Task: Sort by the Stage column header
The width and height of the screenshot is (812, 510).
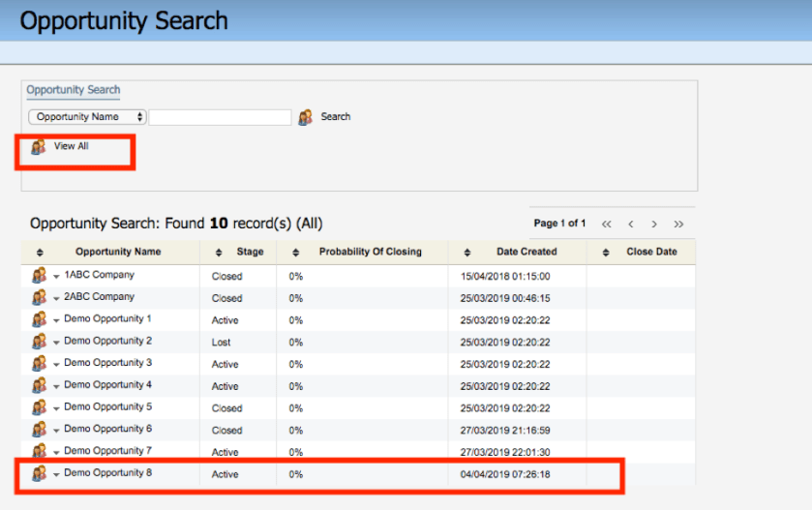Action: [x=250, y=253]
